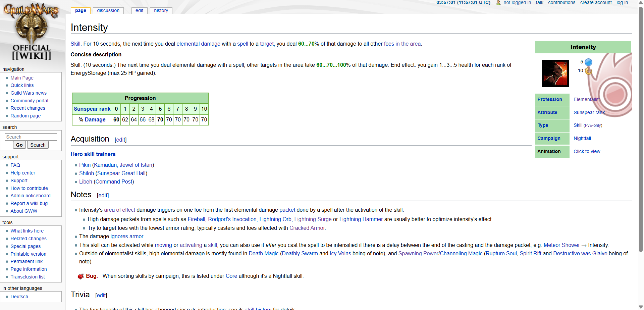The height and width of the screenshot is (310, 644).
Task: Click the Core link in bug note
Action: [x=231, y=276]
